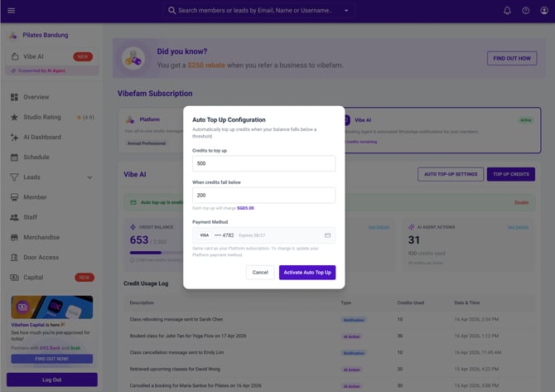Click the Vibefam Capital promo image

pos(52,307)
